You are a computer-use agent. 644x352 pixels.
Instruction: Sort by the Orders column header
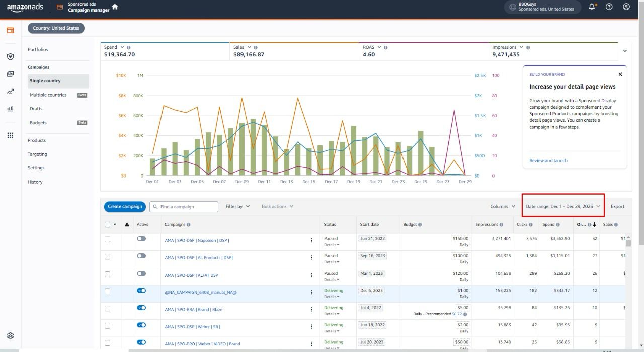point(586,225)
